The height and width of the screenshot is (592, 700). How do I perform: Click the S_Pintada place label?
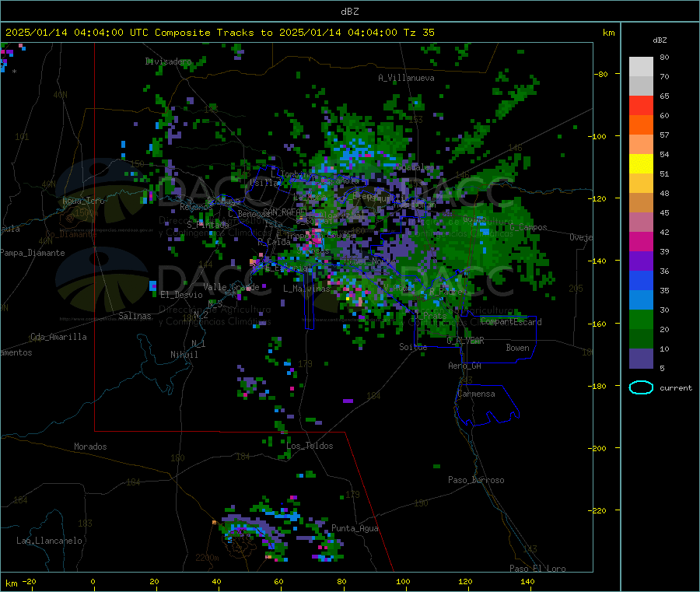coord(208,225)
